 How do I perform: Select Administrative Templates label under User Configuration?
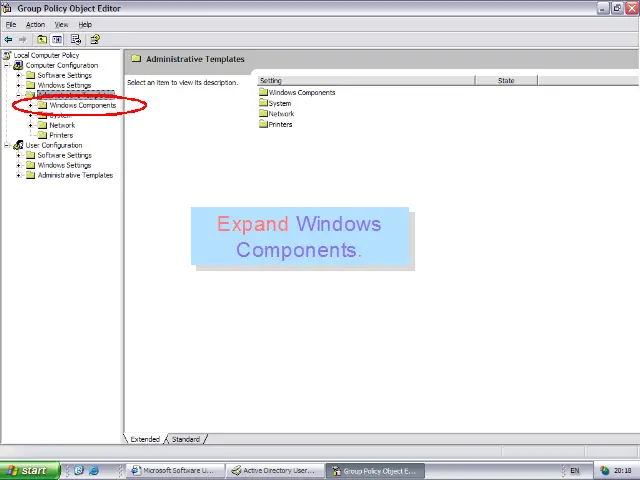click(76, 176)
